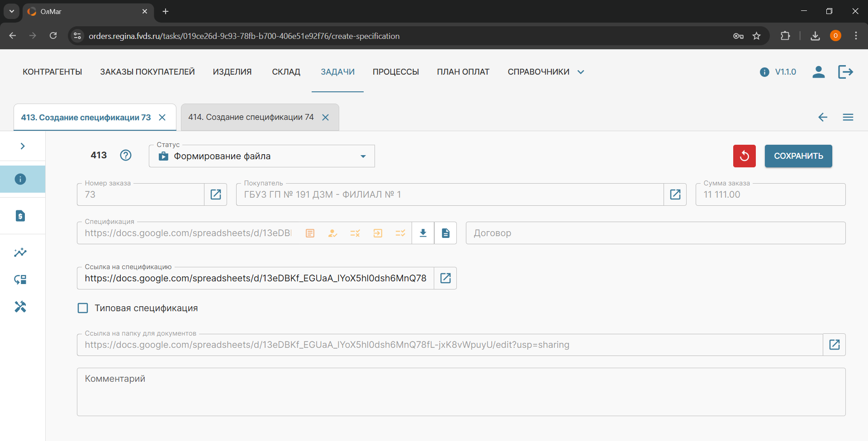Viewport: 868px width, 441px height.
Task: Click the help question mark icon
Action: (126, 155)
